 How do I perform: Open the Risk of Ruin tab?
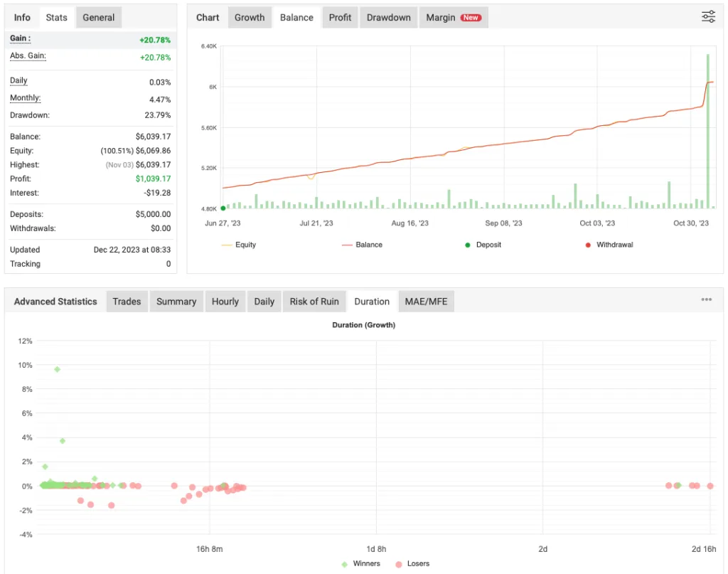coord(314,301)
